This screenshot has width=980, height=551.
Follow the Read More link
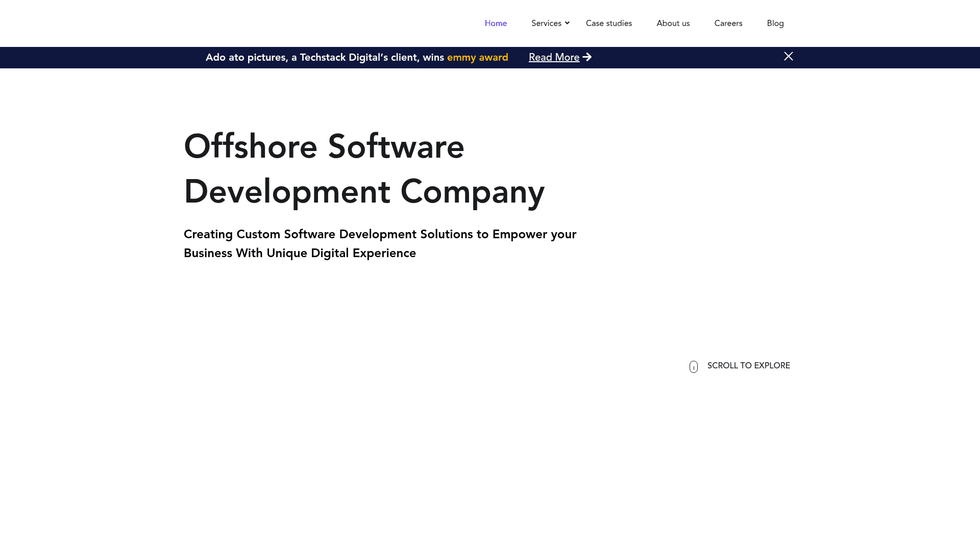point(554,57)
